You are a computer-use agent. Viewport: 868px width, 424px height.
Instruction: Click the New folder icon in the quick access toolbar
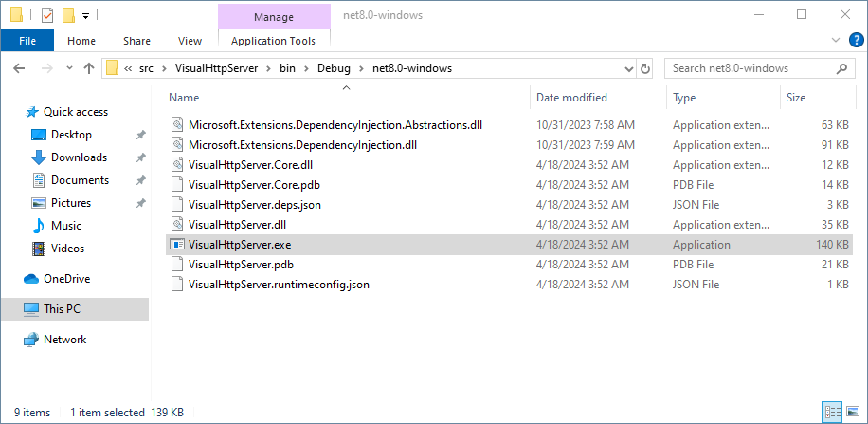click(68, 15)
